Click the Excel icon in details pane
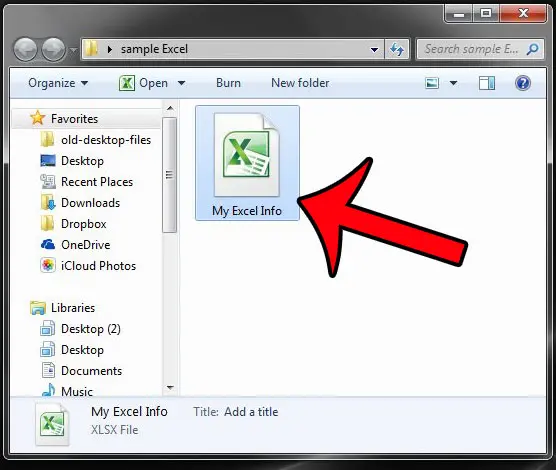Viewport: 556px width, 470px height. pos(52,424)
